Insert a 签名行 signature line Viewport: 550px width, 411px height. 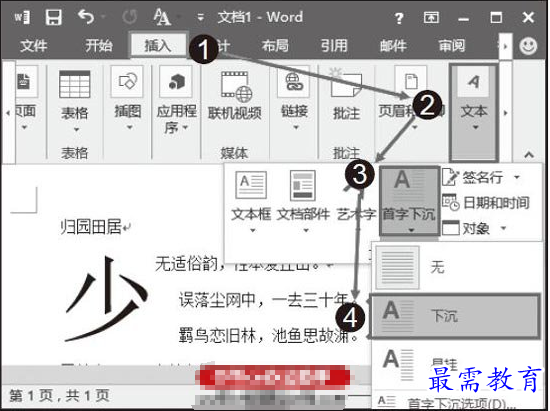(x=472, y=177)
